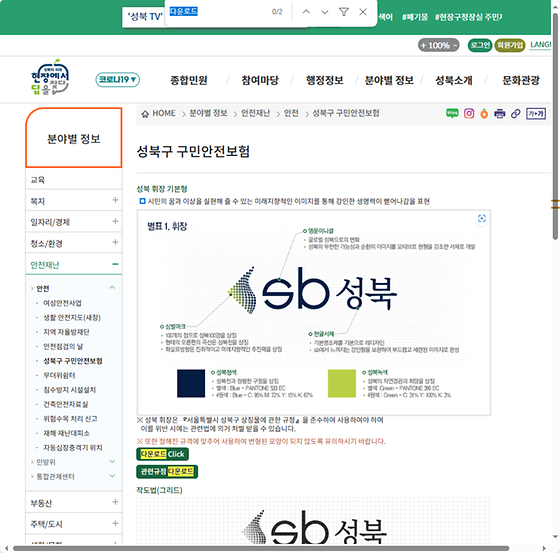The width and height of the screenshot is (560, 553).
Task: Expand the 통합관제센터 chevron
Action: (x=112, y=476)
